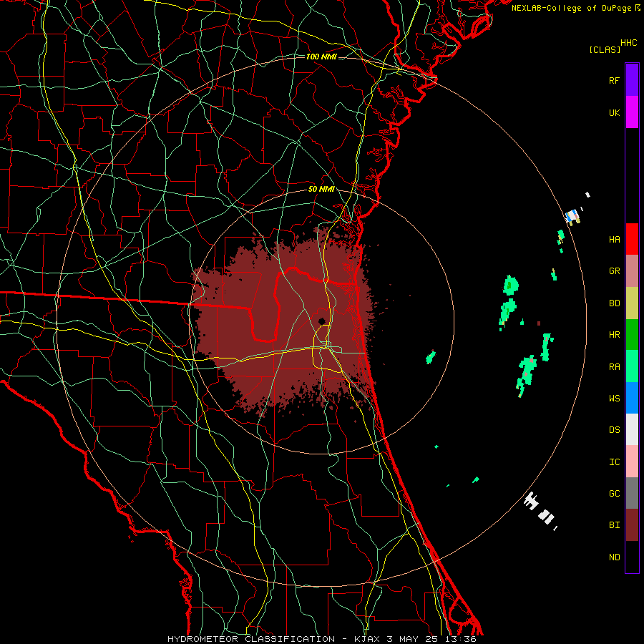The height and width of the screenshot is (644, 644).
Task: Select the GC gray legend swatch
Action: tap(632, 493)
